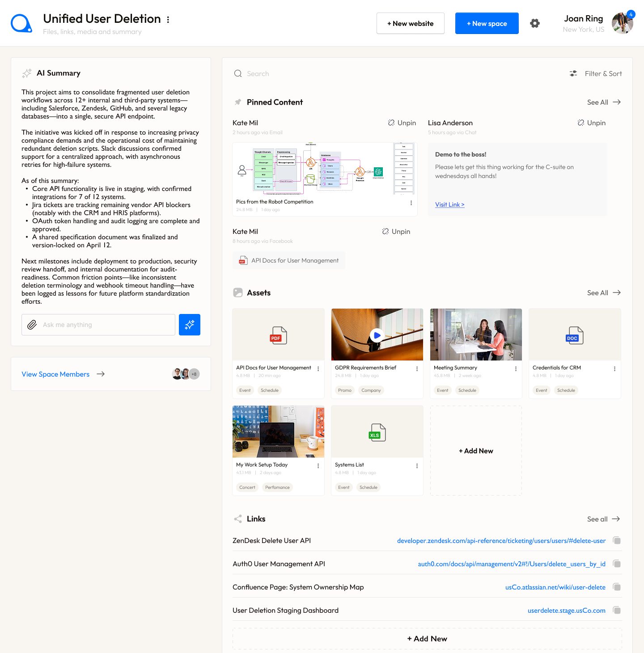
Task: Open Joan Ring's profile avatar
Action: (622, 23)
